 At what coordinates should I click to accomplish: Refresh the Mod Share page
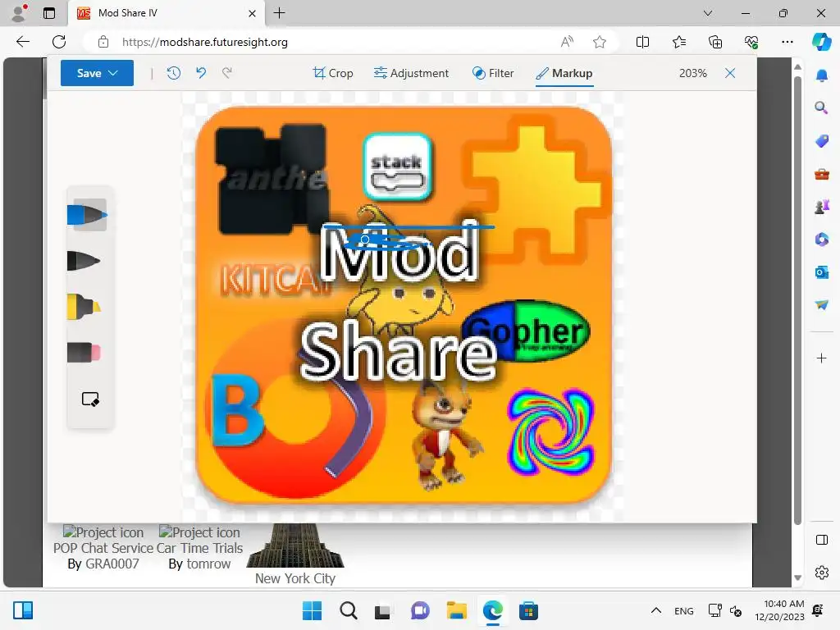59,42
